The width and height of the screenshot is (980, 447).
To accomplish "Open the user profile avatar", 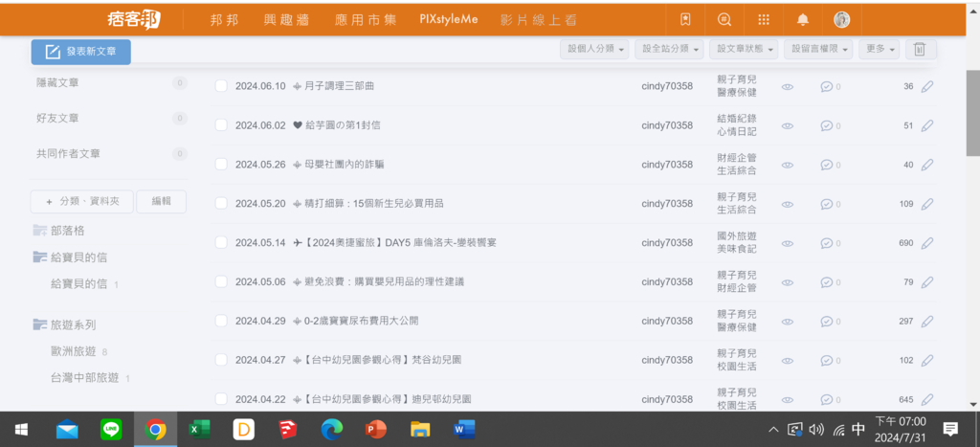I will click(x=842, y=20).
